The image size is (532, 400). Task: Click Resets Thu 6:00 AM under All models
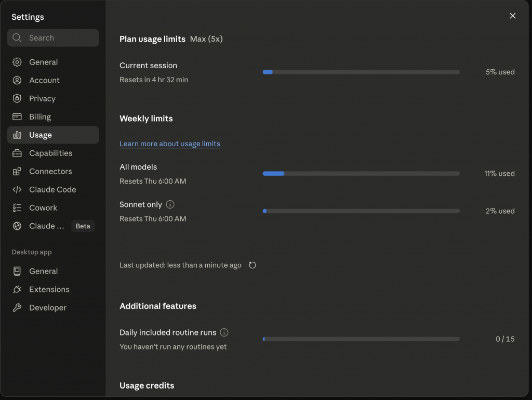pos(153,182)
